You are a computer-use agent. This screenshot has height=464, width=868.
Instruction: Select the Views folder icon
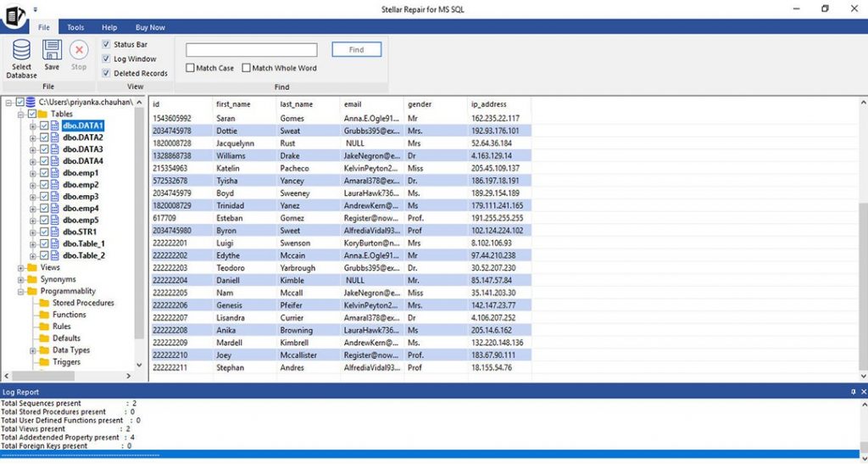32,267
